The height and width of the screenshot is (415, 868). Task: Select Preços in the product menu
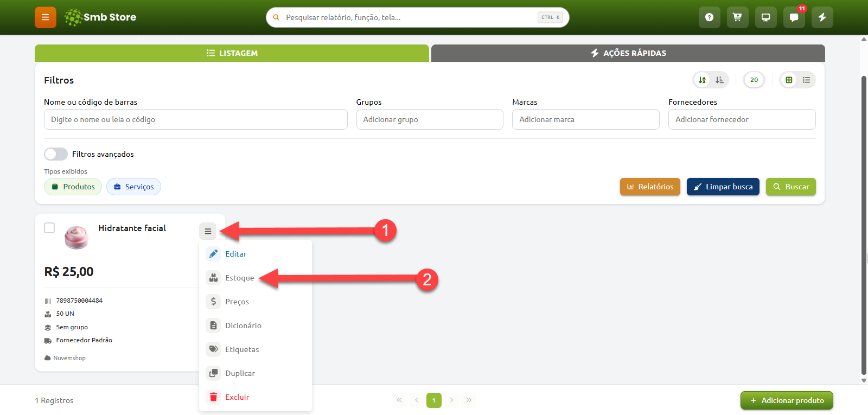[x=256, y=302]
